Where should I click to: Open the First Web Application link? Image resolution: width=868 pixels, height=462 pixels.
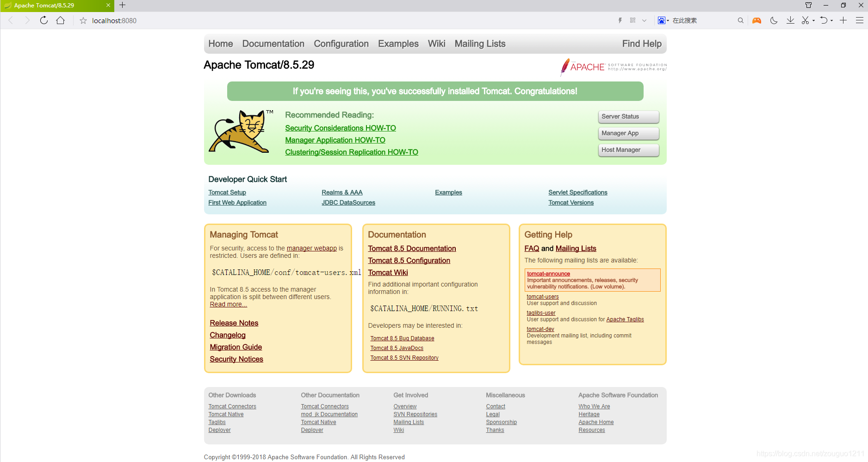(x=237, y=203)
